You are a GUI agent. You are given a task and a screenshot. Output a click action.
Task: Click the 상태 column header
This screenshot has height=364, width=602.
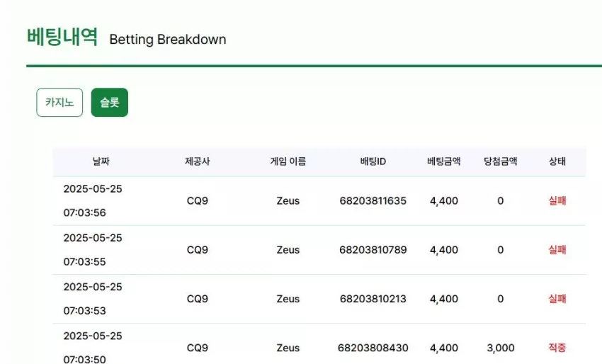tap(557, 161)
